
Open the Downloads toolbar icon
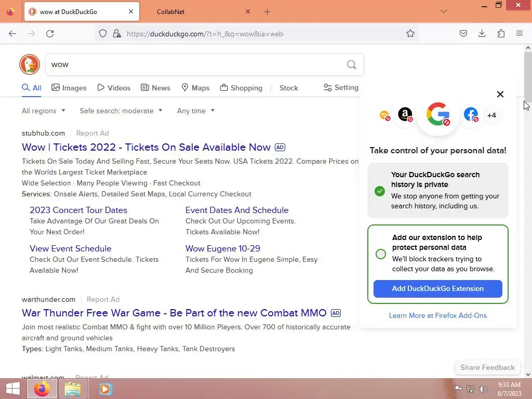click(482, 34)
